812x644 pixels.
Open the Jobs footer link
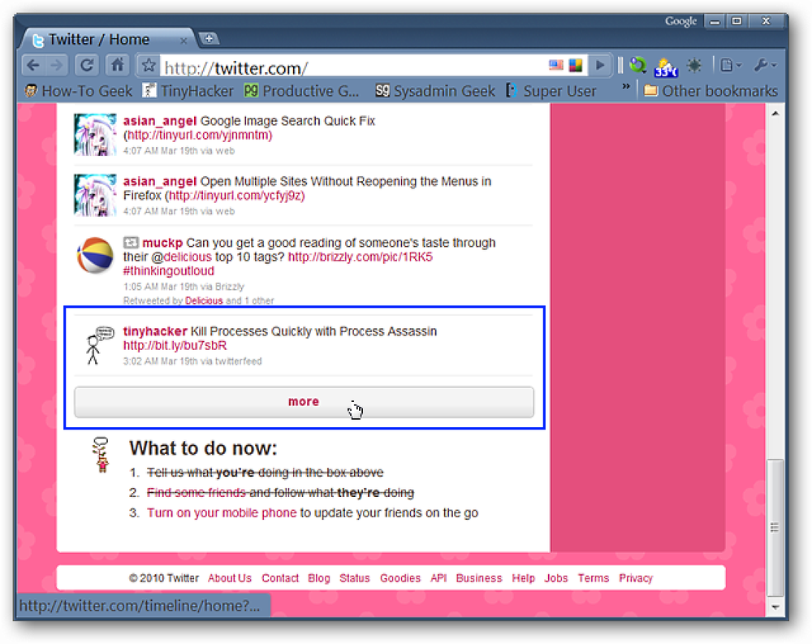tap(556, 578)
